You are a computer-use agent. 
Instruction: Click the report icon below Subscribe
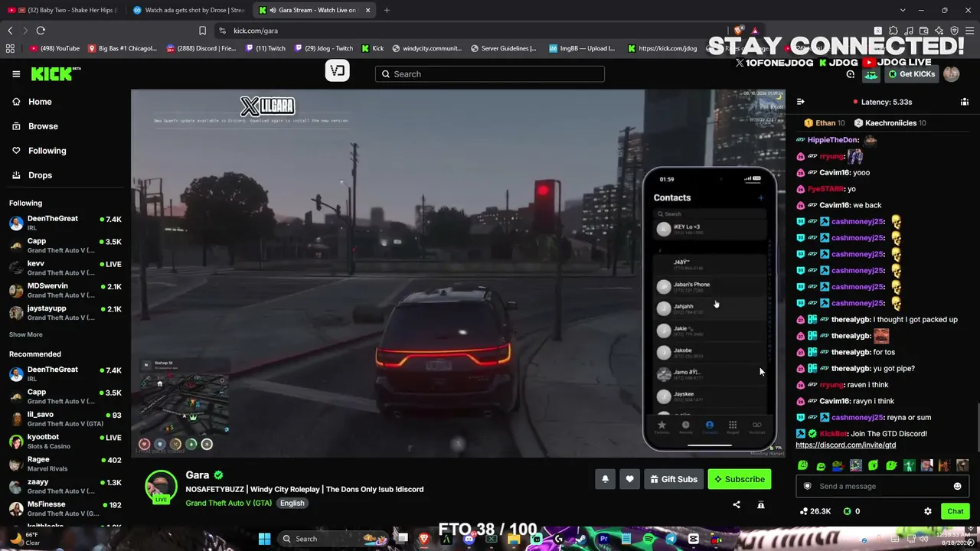click(761, 504)
